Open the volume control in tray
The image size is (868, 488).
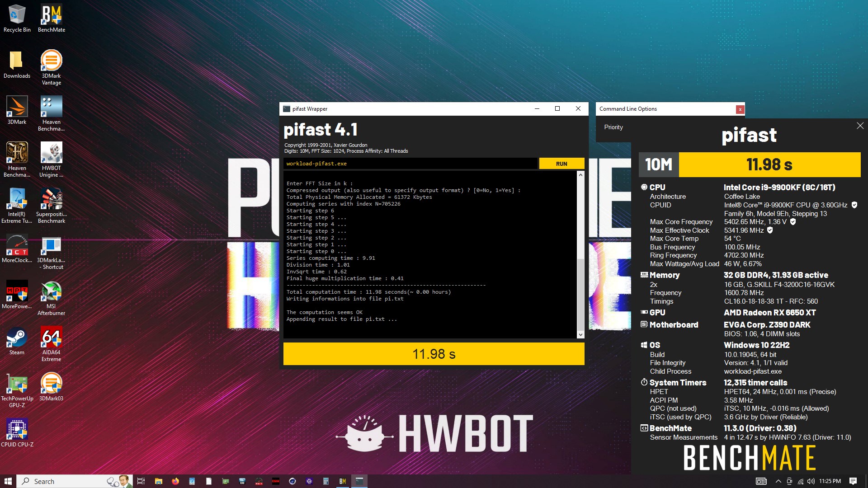point(811,481)
